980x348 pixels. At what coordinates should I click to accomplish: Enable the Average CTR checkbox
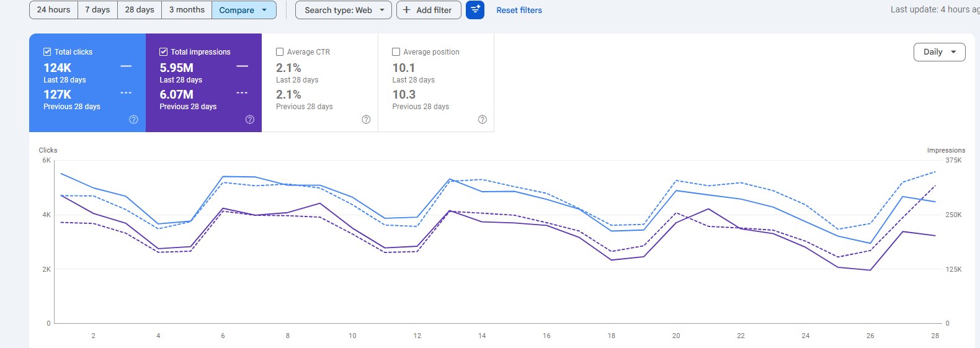(280, 52)
